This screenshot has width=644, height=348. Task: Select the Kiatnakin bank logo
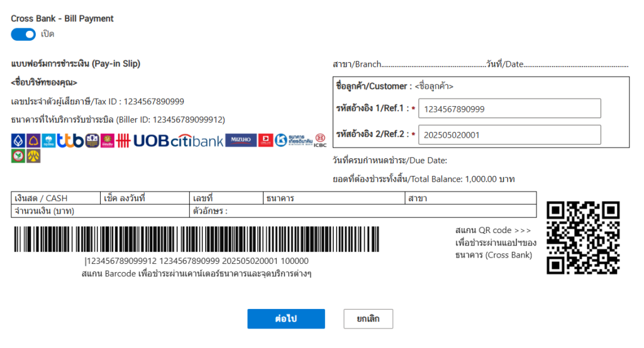click(x=294, y=140)
